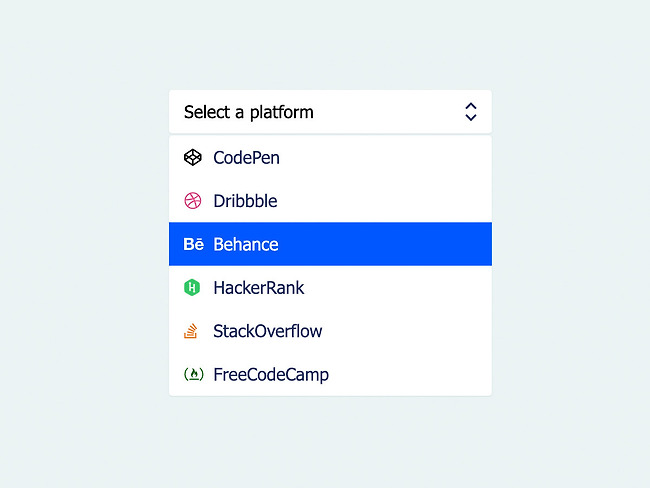Click the upward arrow of the select chevron
650x488 pixels.
point(471,106)
